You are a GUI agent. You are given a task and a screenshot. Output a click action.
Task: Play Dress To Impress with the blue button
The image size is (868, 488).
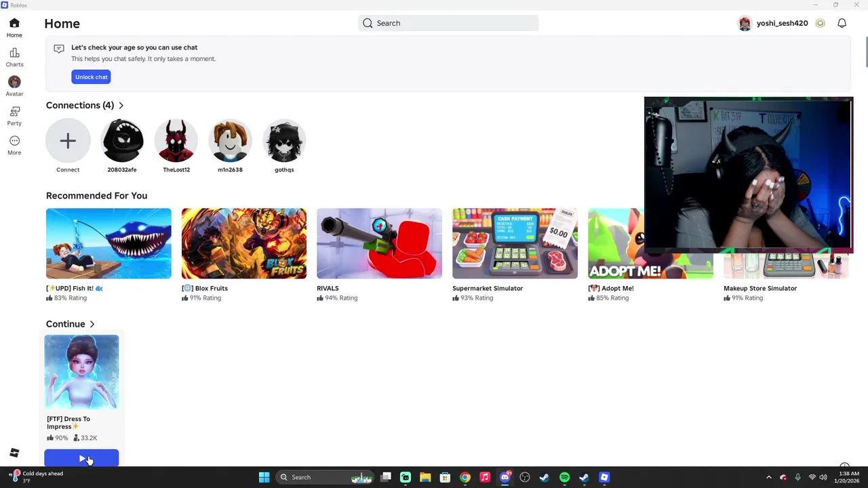(x=81, y=459)
